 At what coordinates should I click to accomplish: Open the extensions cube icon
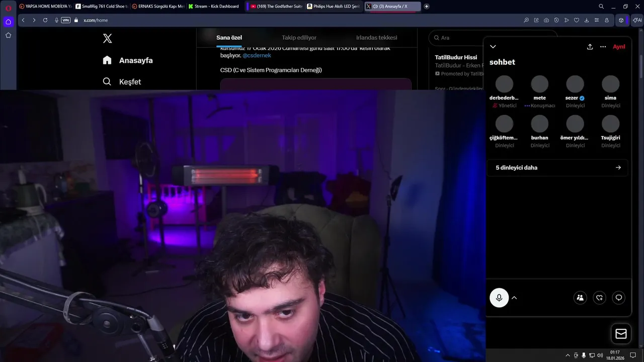pyautogui.click(x=621, y=20)
